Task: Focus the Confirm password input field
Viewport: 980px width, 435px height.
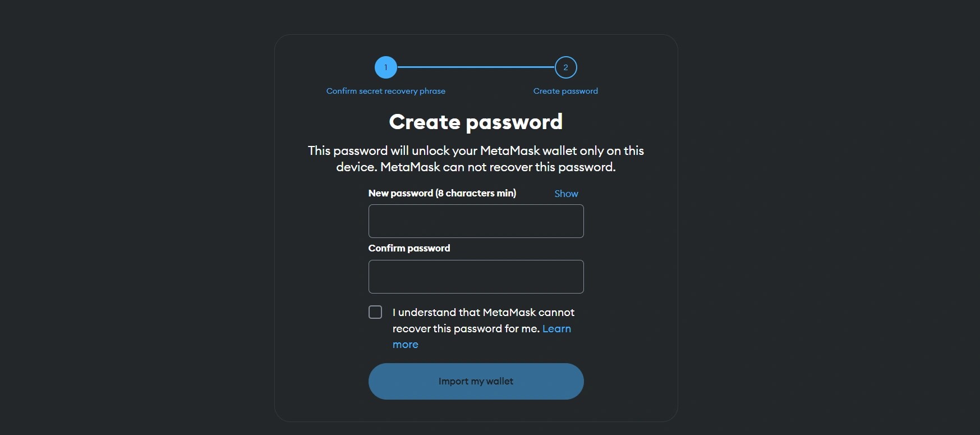Action: 476,277
